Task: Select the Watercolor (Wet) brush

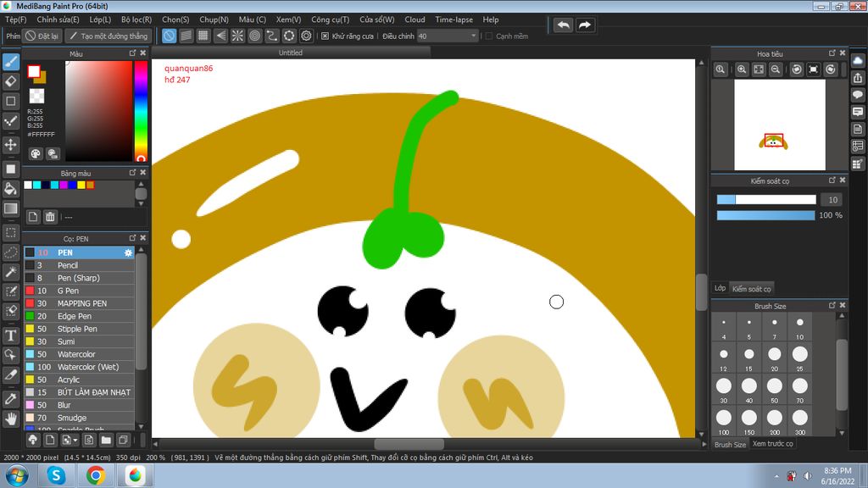Action: click(x=79, y=367)
